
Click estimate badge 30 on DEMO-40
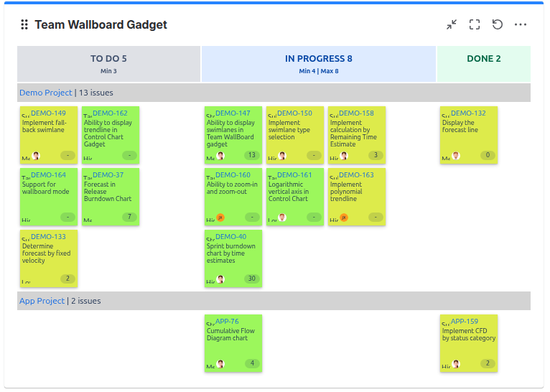(252, 279)
